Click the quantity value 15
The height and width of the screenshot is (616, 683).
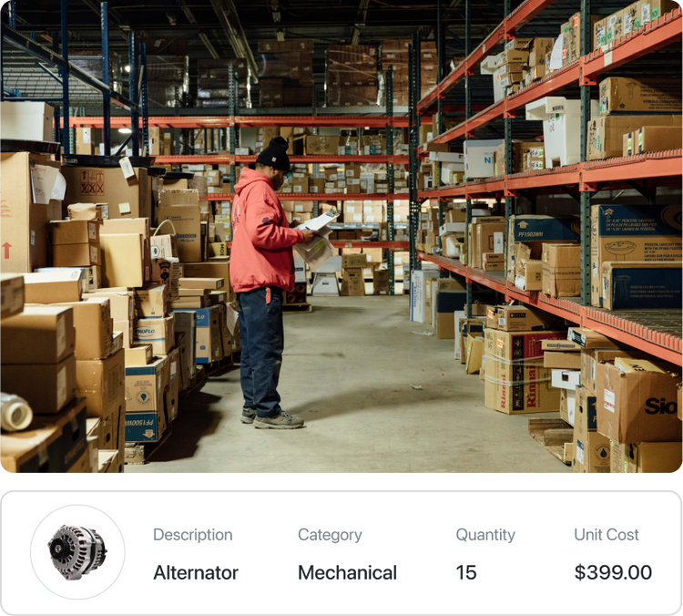click(466, 573)
